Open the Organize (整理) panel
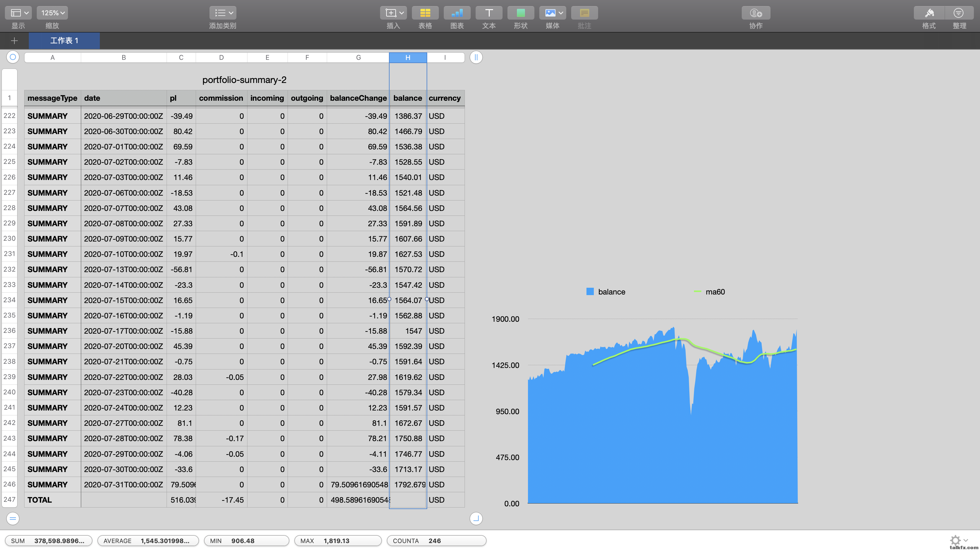This screenshot has height=551, width=980. 959,13
